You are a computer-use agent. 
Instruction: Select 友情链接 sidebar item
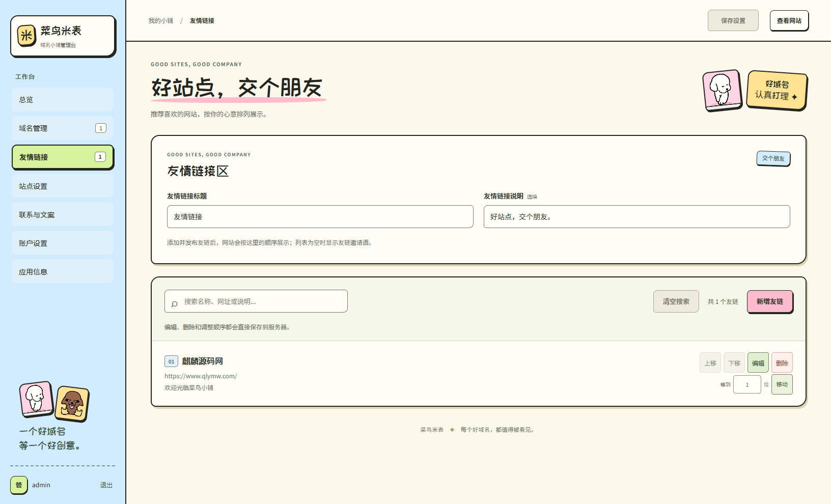63,157
